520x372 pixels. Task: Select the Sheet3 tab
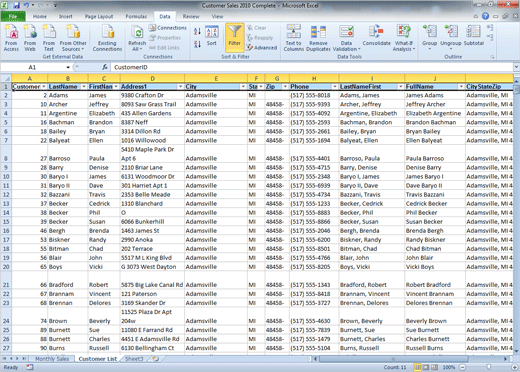[x=134, y=359]
